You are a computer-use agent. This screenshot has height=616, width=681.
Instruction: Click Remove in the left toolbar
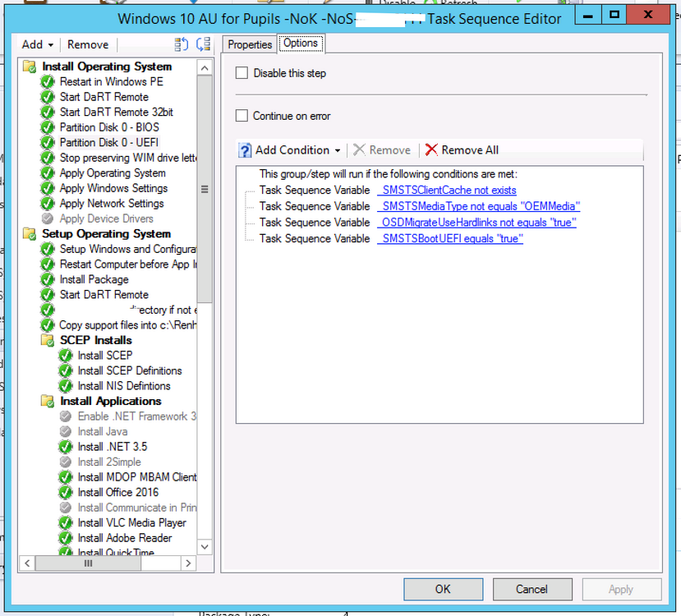tap(88, 44)
